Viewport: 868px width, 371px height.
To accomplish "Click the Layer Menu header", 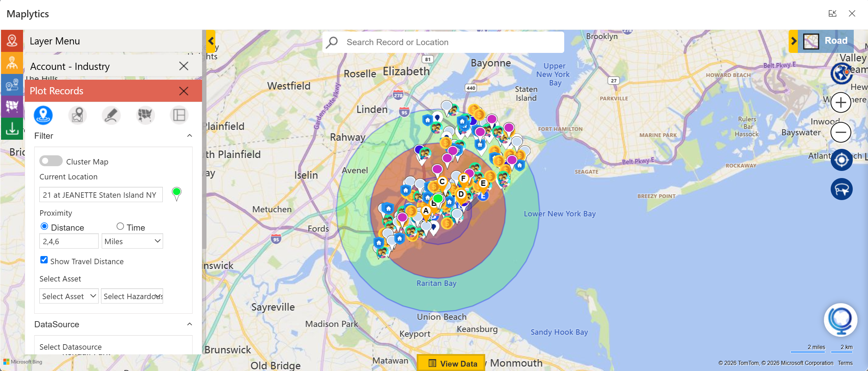I will 113,41.
